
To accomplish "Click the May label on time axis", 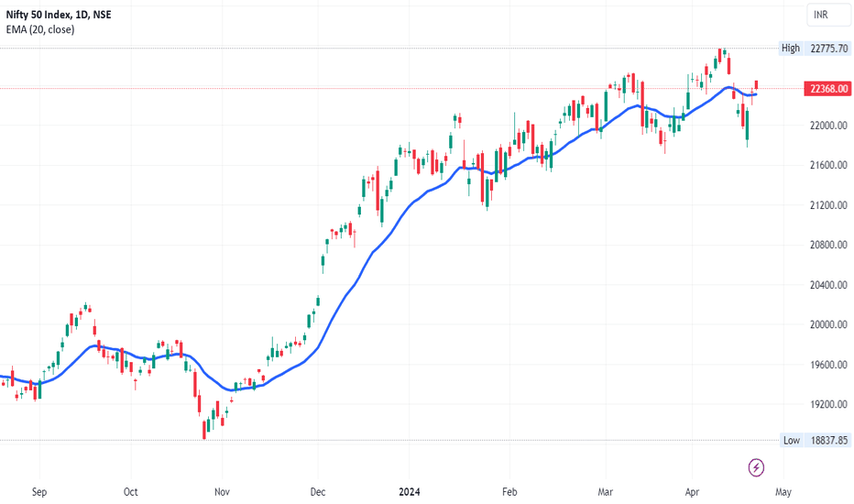I will (783, 492).
